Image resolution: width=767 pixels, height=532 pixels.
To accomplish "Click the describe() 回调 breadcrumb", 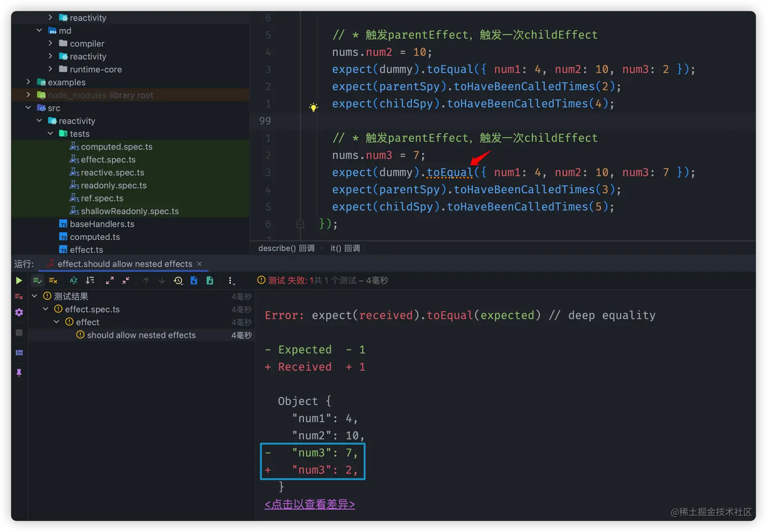I will click(x=286, y=248).
